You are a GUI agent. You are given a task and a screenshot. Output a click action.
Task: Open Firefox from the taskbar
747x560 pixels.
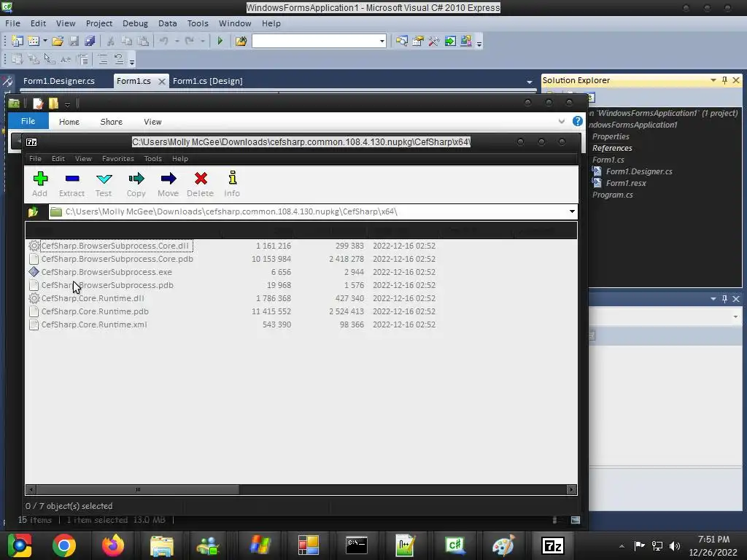tap(113, 545)
